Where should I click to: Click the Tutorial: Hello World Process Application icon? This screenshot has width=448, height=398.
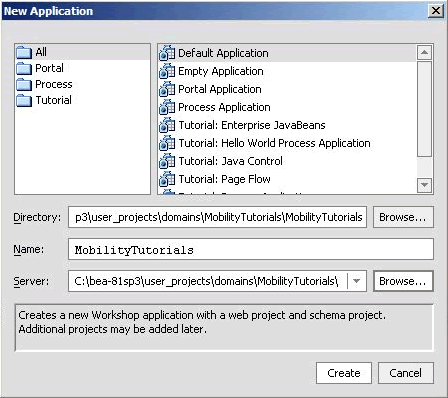(167, 143)
